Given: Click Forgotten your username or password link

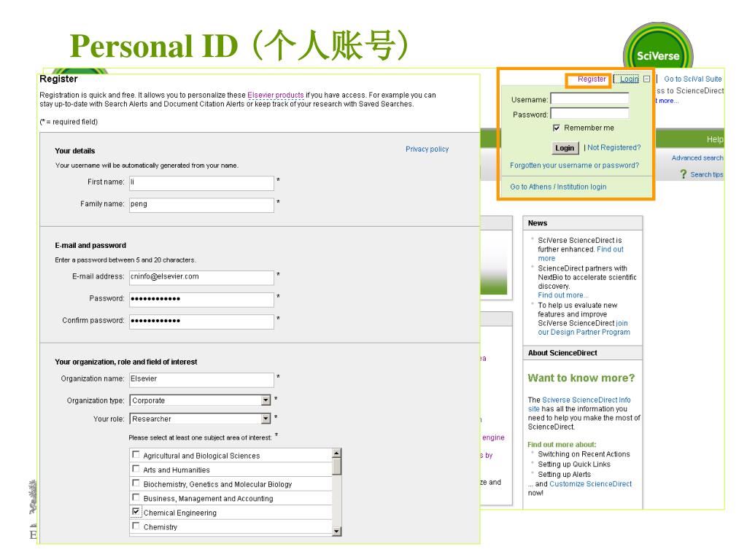Looking at the screenshot, I should 575,166.
